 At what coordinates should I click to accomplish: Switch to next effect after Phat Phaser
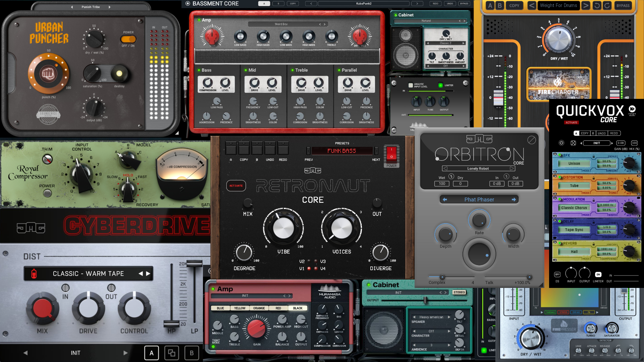(514, 199)
